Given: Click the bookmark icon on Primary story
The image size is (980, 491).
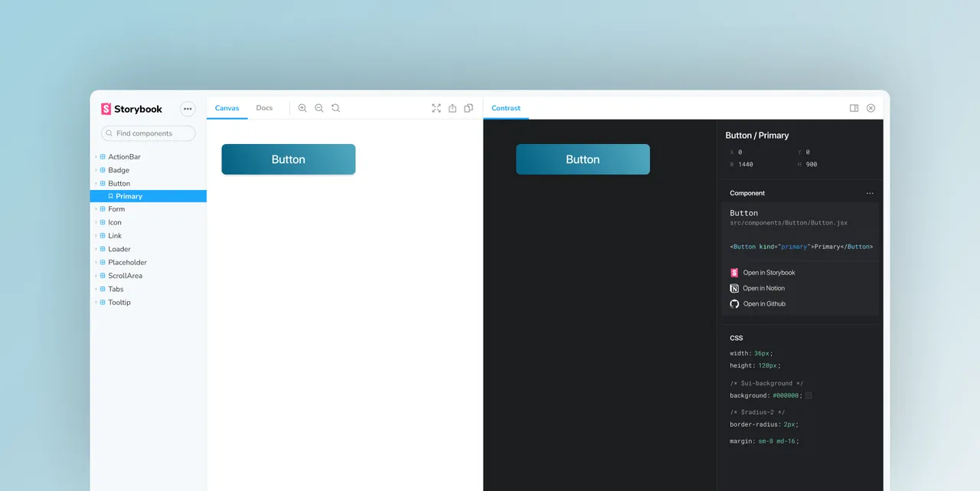Looking at the screenshot, I should coord(110,196).
